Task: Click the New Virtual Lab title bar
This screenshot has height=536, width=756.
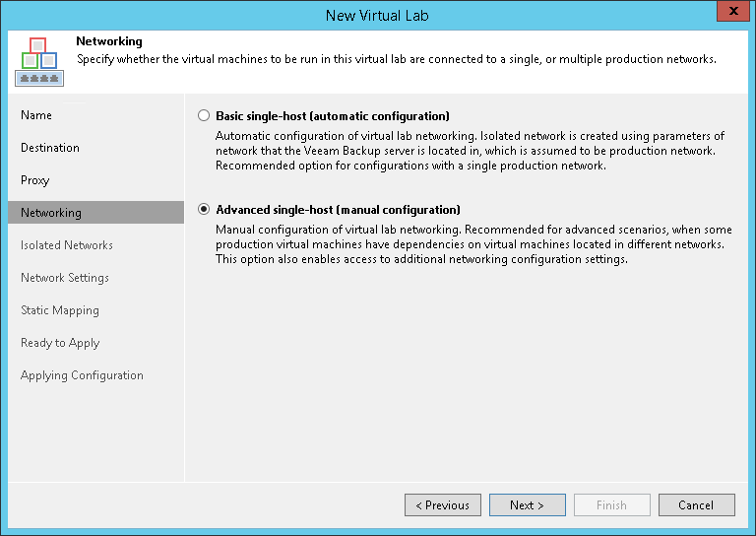Action: pyautogui.click(x=377, y=16)
